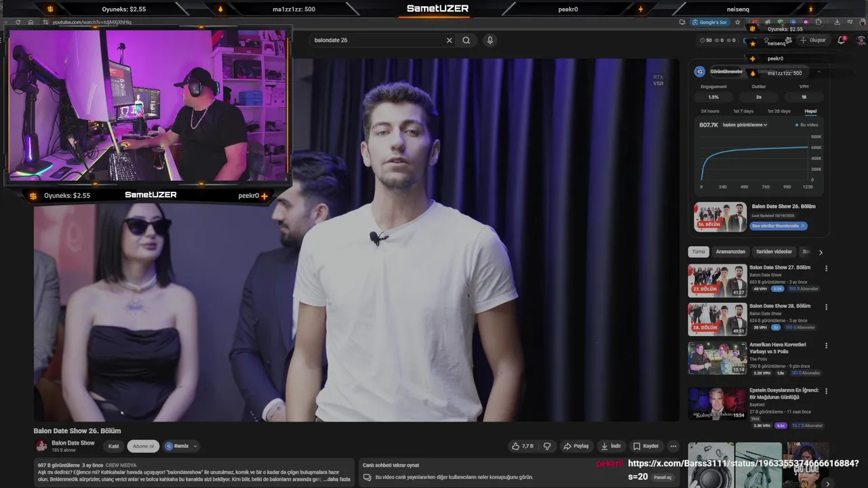
Task: Dislike the video with thumbs-down
Action: point(547,446)
